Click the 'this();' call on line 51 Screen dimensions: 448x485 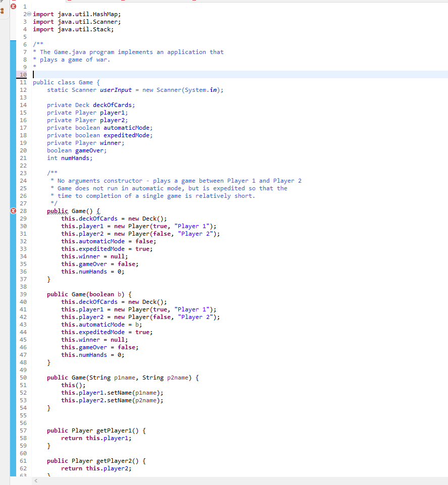73,386
